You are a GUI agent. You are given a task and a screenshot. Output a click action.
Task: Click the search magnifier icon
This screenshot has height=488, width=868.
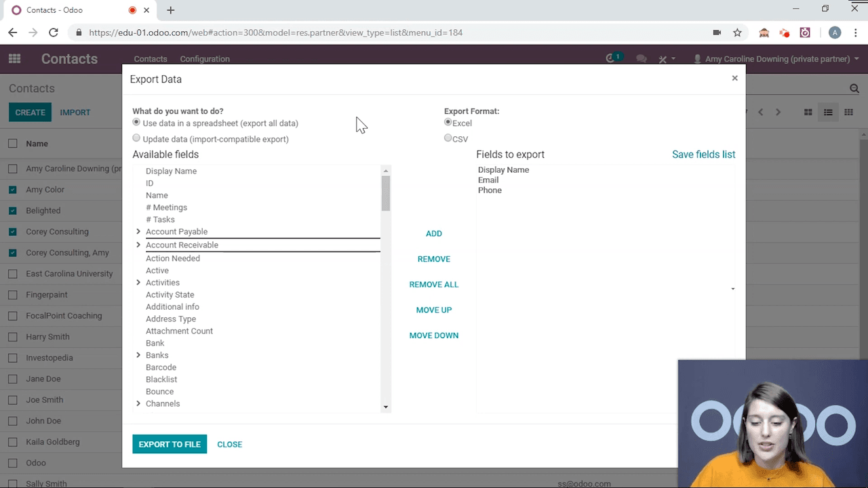pyautogui.click(x=854, y=88)
